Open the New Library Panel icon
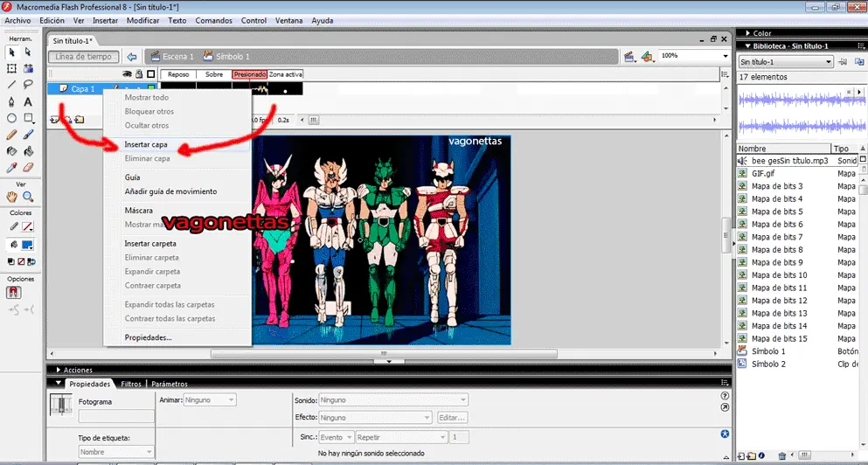868x465 pixels. 860,62
